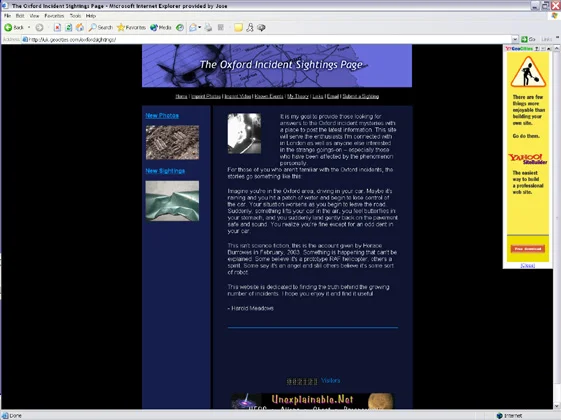561x420 pixels.
Task: Refresh the page with the green arrows icon
Action: [x=68, y=28]
